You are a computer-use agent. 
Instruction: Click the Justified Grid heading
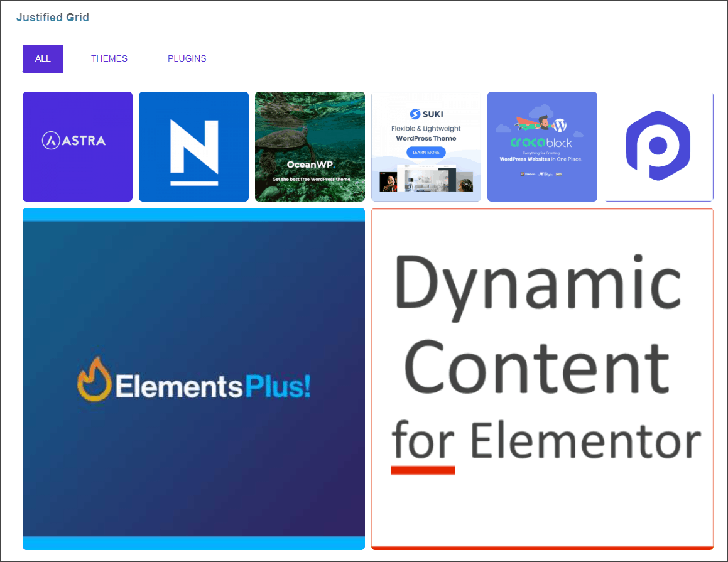point(53,18)
